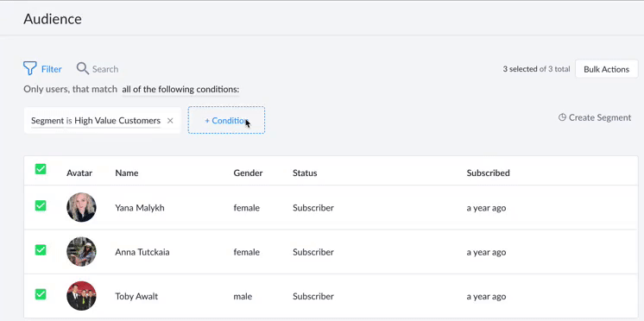The image size is (644, 321).
Task: Click 'a year ago' in Yana Malykh's row
Action: coord(486,208)
